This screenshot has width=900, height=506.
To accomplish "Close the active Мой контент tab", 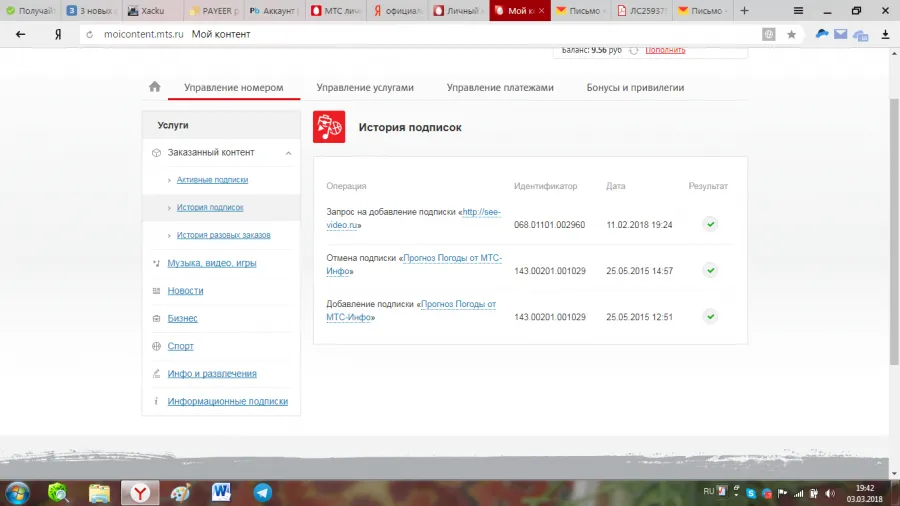I will click(541, 10).
